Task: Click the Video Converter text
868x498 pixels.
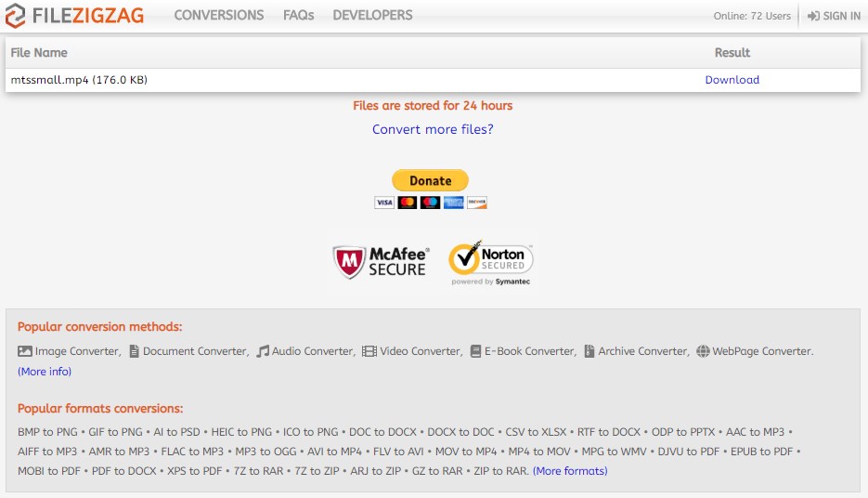Action: pos(421,351)
